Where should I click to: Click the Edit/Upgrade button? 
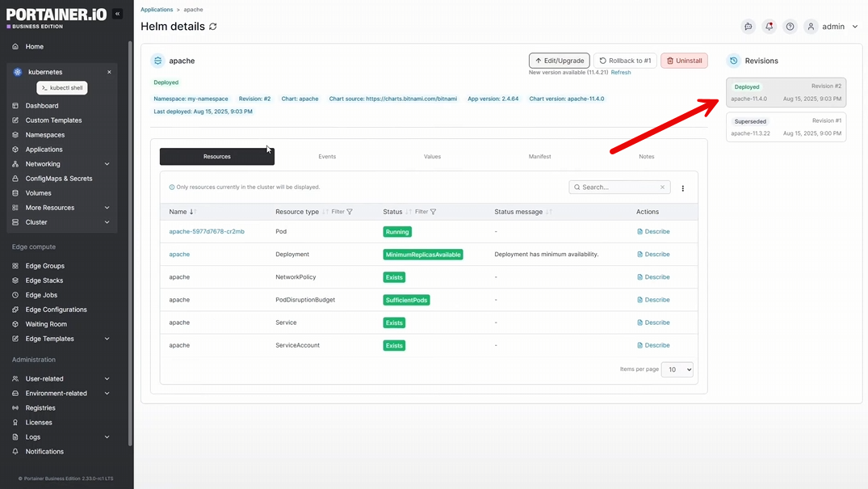coord(559,61)
